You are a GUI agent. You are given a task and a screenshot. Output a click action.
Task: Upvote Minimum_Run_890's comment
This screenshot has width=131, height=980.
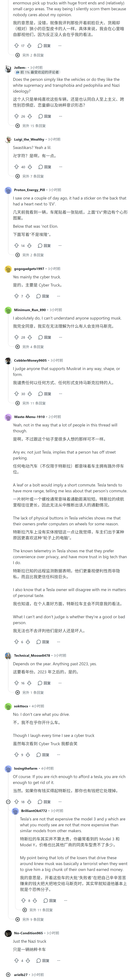pos(16,337)
